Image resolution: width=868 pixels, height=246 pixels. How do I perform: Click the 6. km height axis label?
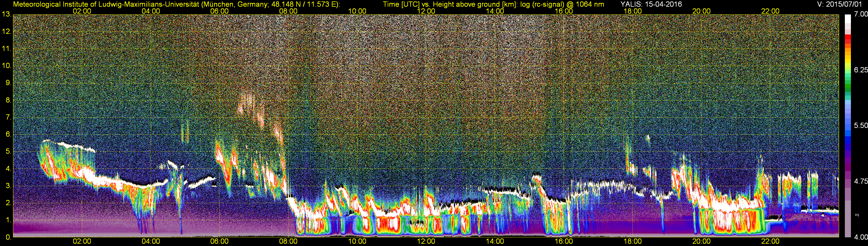(x=8, y=135)
